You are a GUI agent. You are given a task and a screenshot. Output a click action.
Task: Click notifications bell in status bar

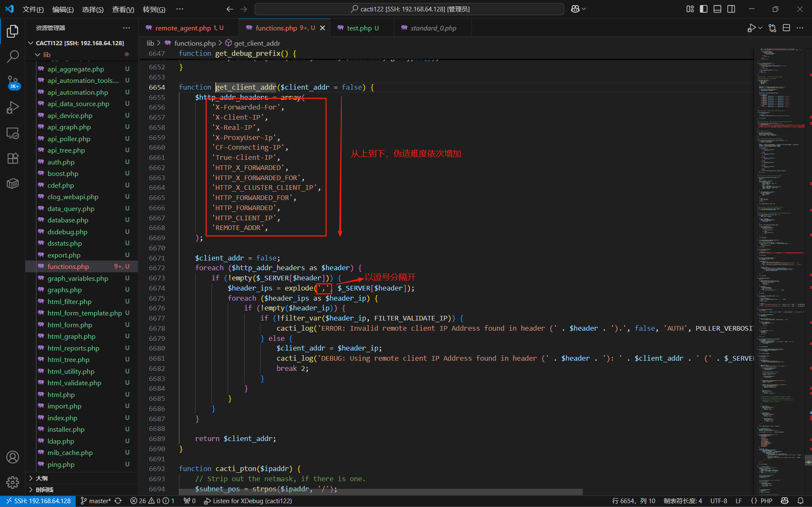(800, 501)
